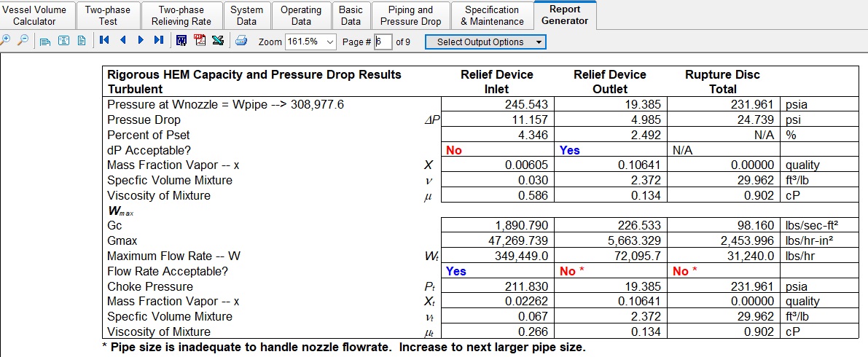868x357 pixels.
Task: Click the red 'No' under dP Acceptable
Action: tap(454, 150)
